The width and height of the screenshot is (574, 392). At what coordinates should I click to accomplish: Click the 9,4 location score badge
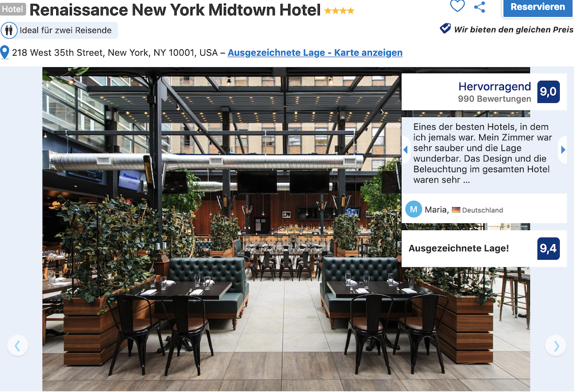(x=548, y=249)
